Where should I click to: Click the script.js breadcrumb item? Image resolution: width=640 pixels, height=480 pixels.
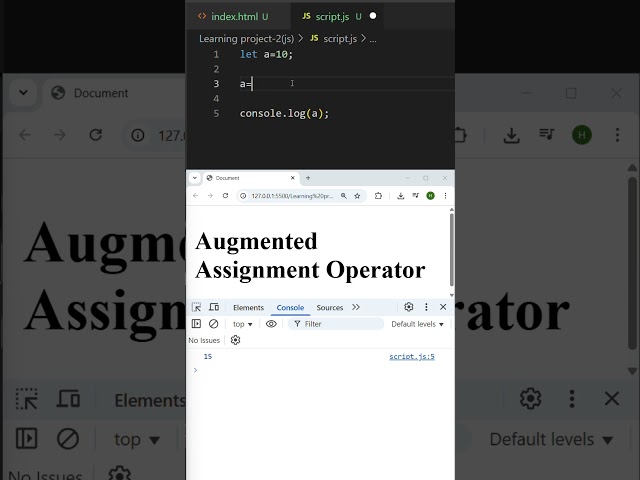tap(333, 39)
